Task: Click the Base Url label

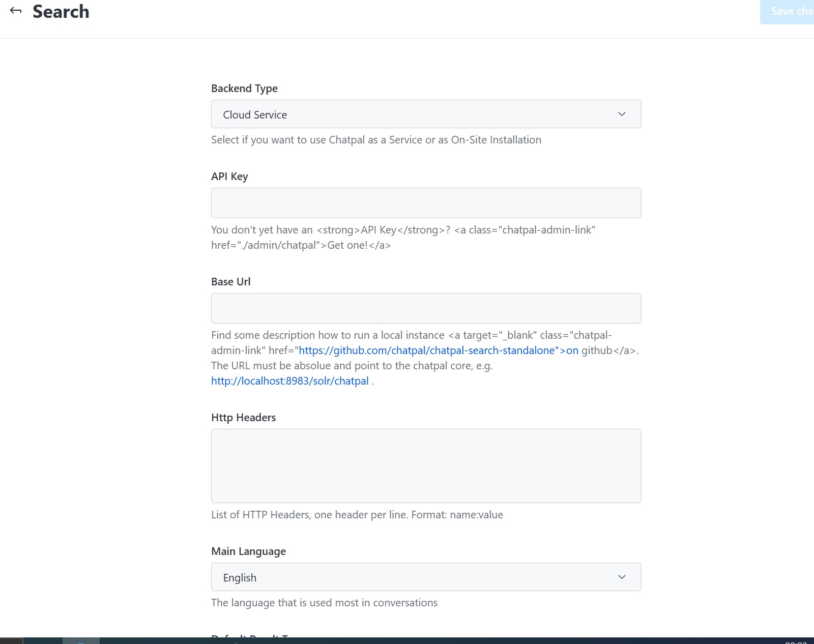Action: [230, 281]
